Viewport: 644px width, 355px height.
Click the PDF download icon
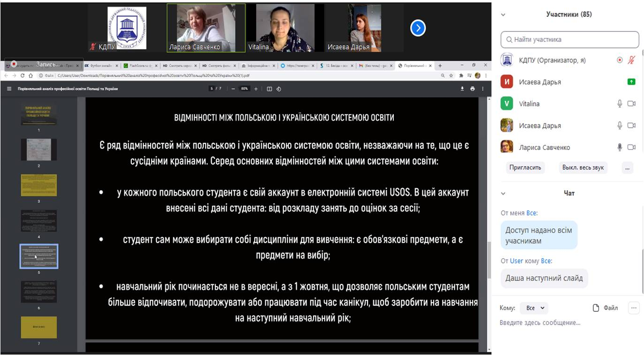pyautogui.click(x=462, y=89)
